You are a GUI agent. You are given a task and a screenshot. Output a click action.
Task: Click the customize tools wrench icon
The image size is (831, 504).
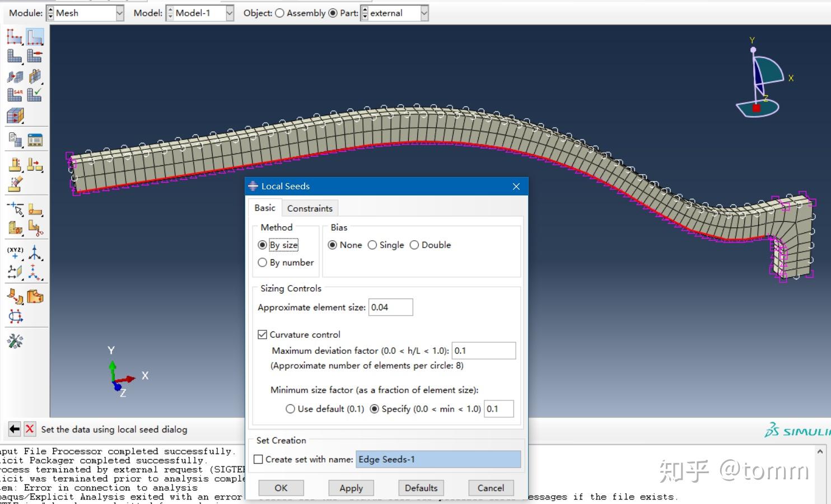(15, 340)
